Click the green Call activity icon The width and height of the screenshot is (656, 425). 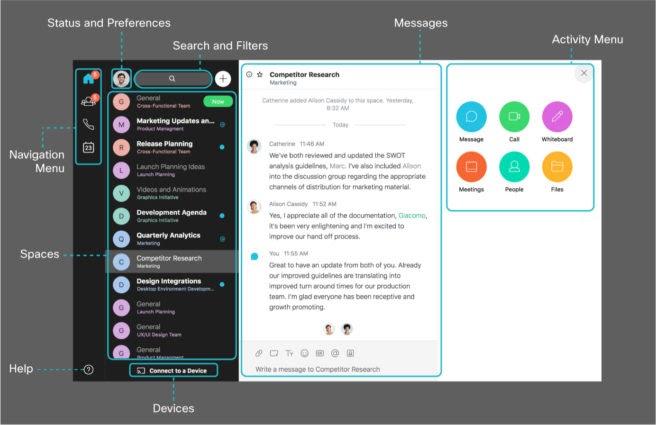pyautogui.click(x=514, y=117)
